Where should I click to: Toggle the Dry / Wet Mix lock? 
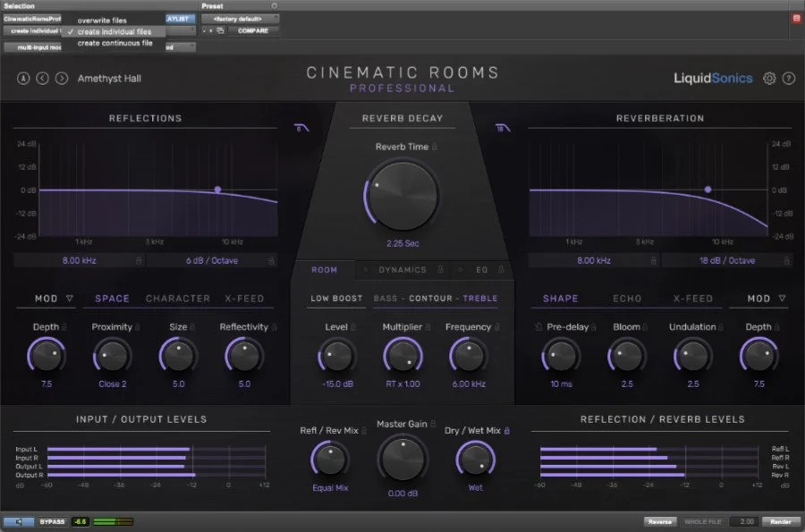507,431
